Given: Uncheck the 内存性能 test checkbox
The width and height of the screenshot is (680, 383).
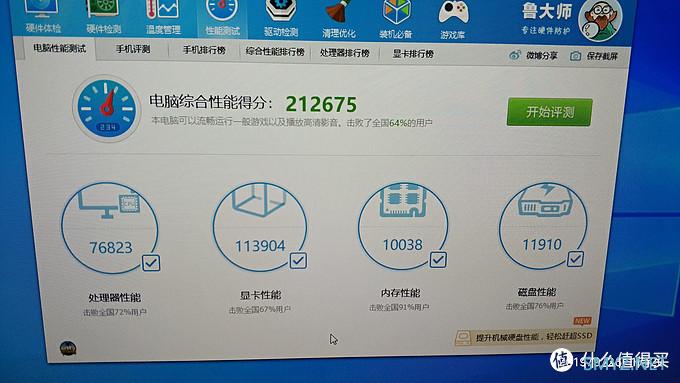Looking at the screenshot, I should [438, 259].
